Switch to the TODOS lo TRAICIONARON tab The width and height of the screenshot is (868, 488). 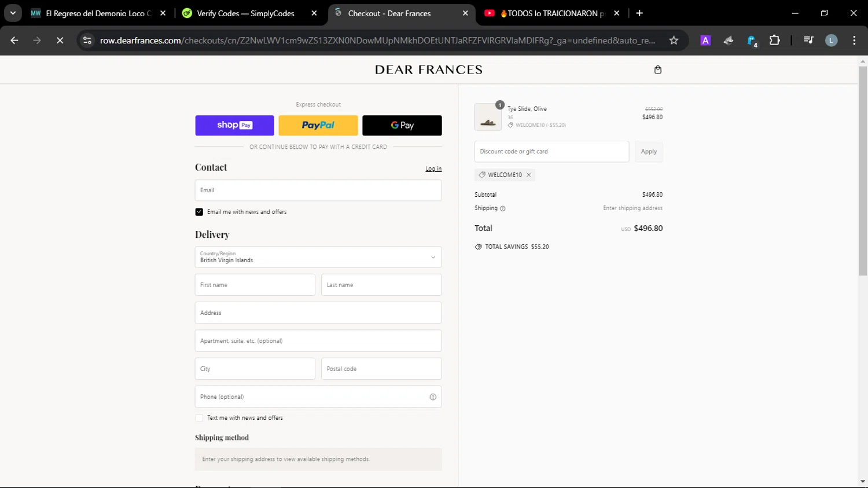(552, 13)
